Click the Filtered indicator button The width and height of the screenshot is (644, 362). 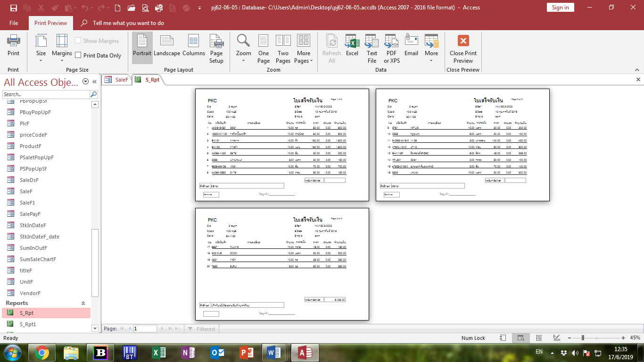201,329
